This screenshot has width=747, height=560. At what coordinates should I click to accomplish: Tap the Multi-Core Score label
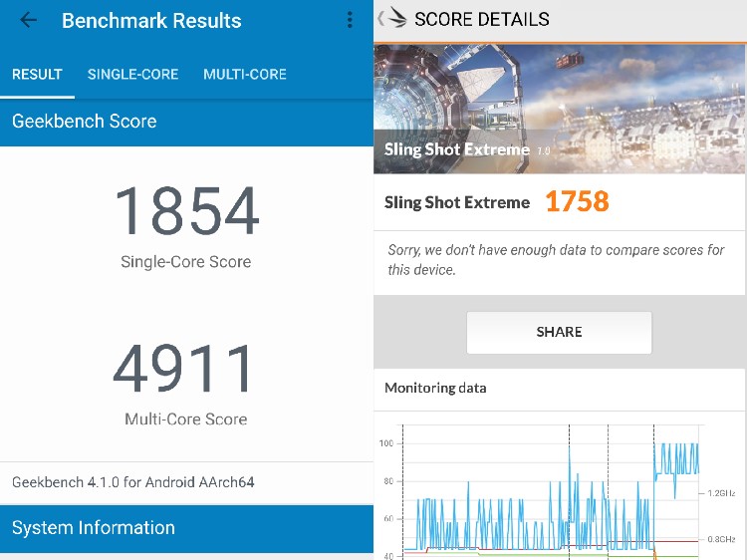tap(186, 419)
